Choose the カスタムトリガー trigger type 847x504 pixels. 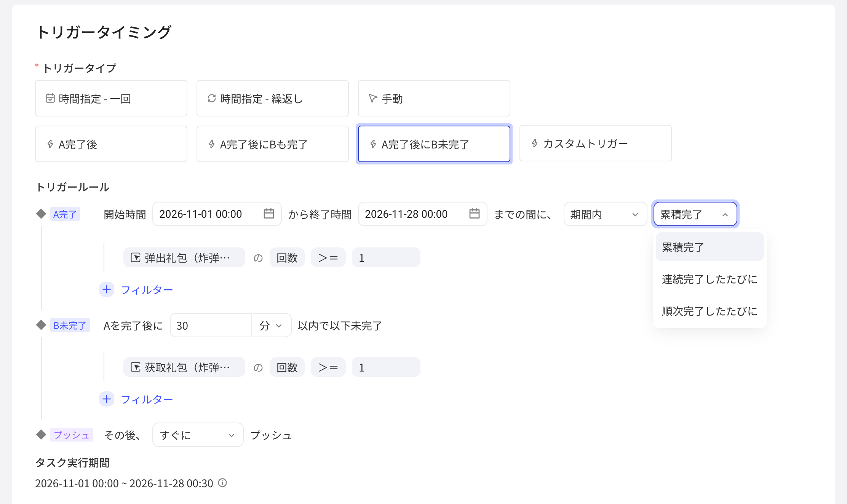596,143
